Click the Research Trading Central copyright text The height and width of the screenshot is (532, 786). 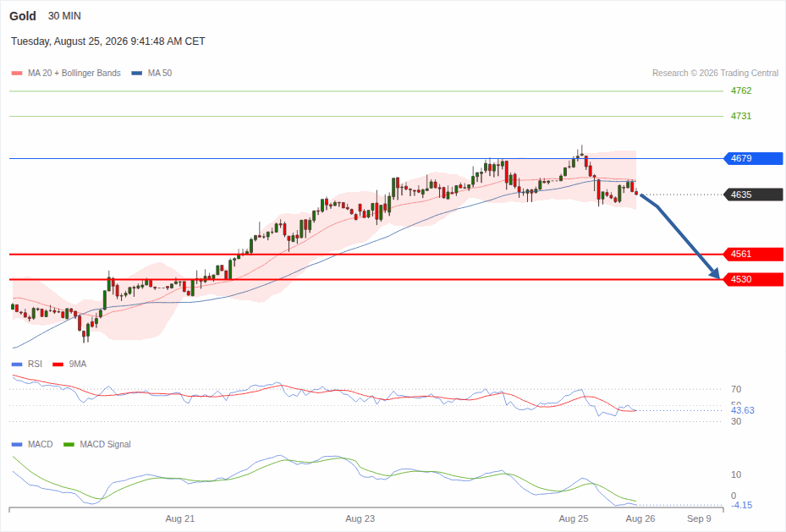coord(715,73)
